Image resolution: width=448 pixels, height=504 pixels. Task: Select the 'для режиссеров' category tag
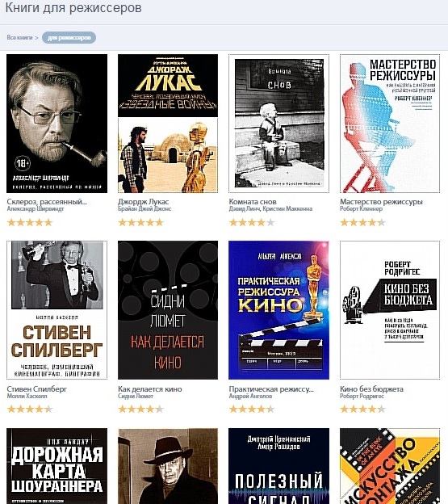pyautogui.click(x=69, y=38)
